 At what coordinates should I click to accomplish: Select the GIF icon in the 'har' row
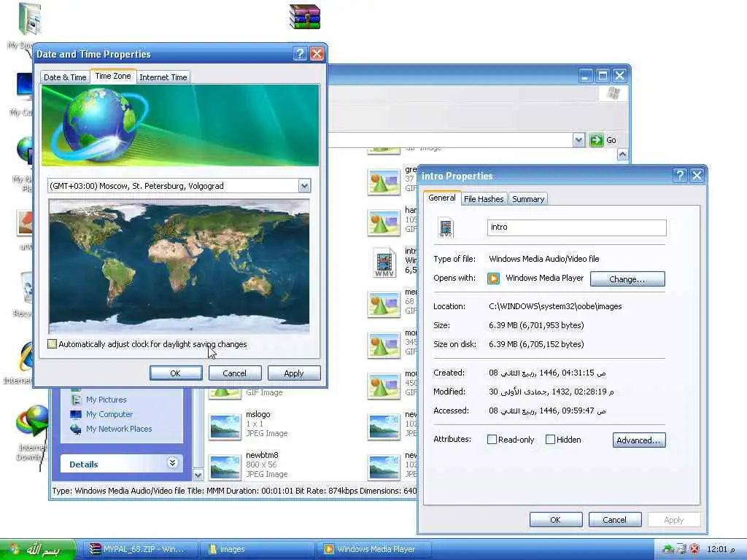[x=384, y=222]
